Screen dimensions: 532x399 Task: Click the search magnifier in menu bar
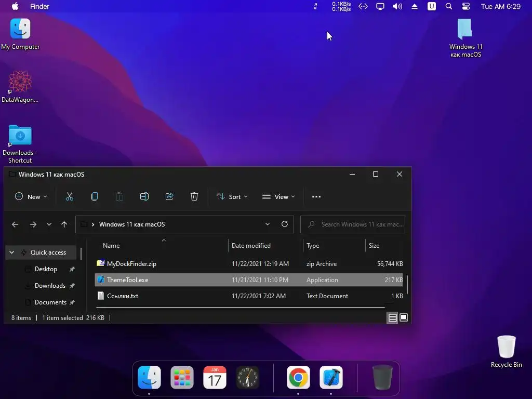[448, 6]
